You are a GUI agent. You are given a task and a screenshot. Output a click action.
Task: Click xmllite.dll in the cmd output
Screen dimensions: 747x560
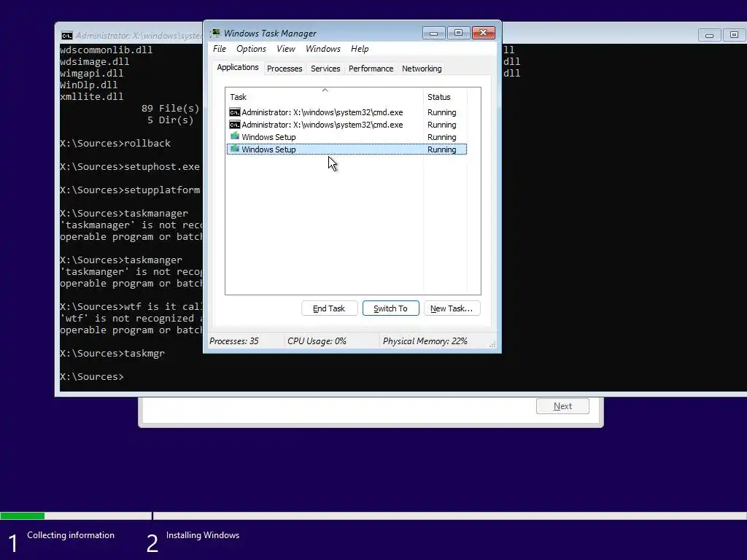[x=91, y=97]
